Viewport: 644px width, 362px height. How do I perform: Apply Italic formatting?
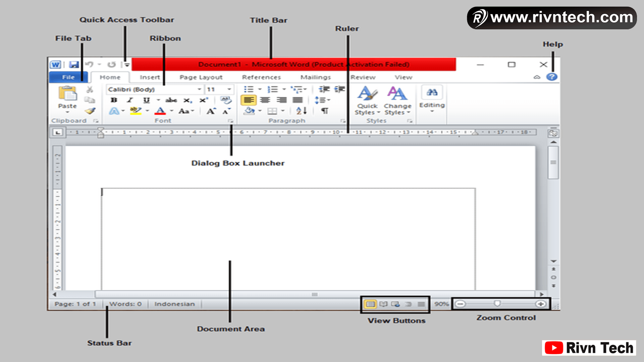[x=130, y=100]
